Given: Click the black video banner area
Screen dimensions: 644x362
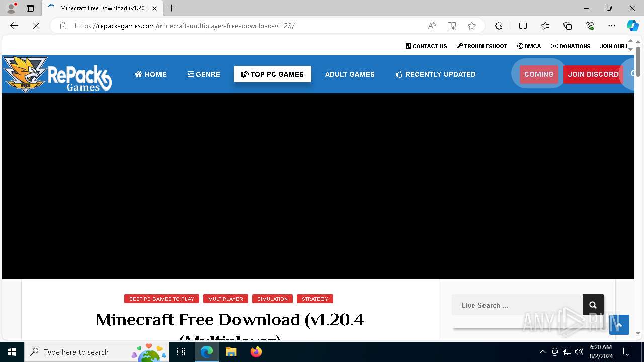Looking at the screenshot, I should click(x=318, y=186).
